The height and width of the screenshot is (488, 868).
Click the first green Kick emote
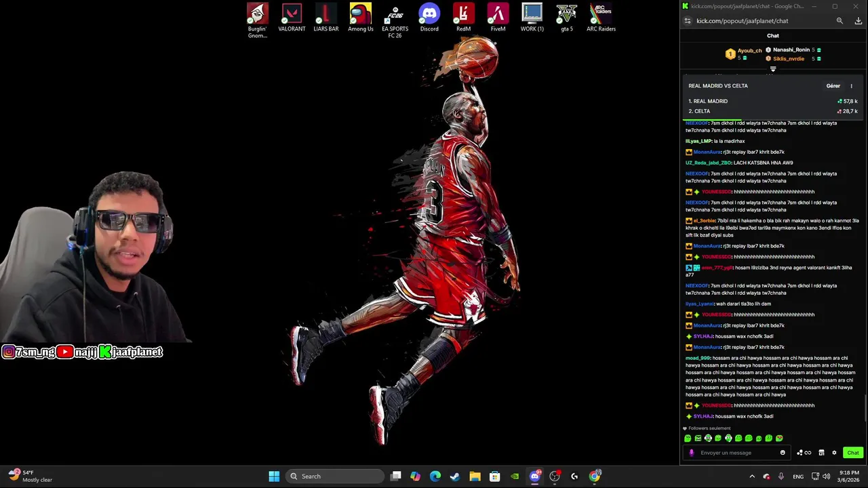688,439
